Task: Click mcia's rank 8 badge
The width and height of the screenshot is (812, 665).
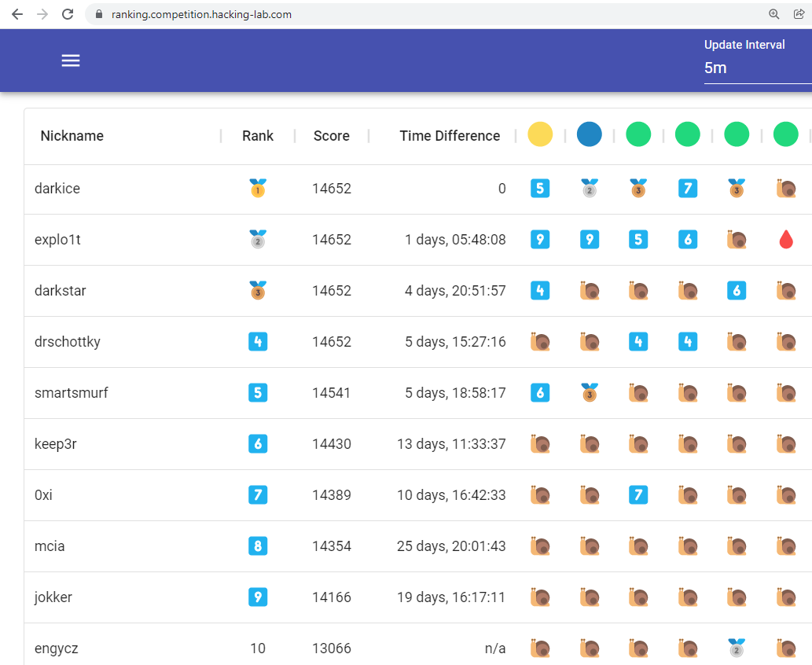Action: (258, 546)
